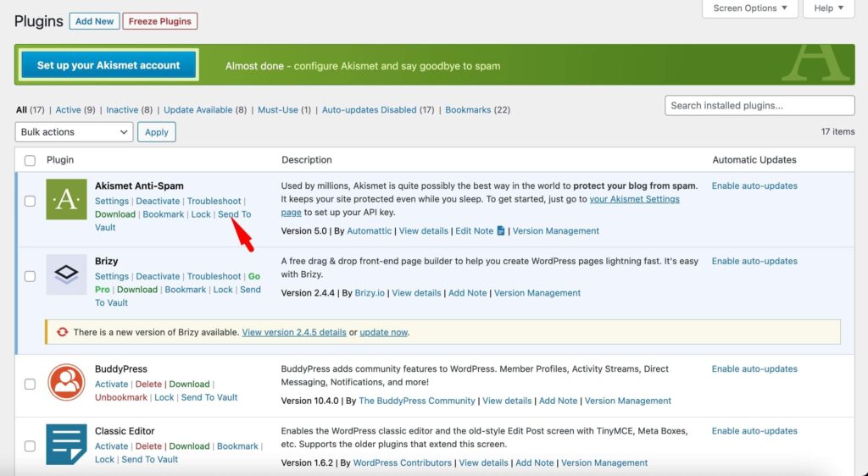Delete the BuddyPress plugin

(x=148, y=385)
